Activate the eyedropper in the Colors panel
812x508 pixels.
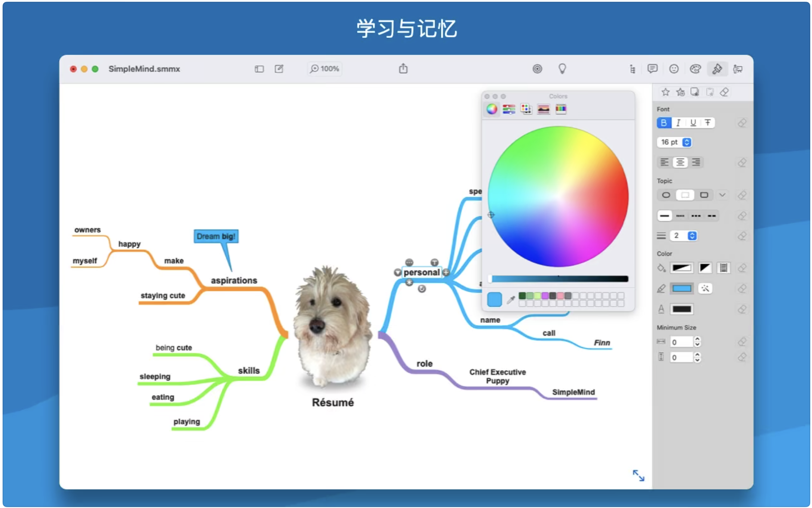point(511,300)
